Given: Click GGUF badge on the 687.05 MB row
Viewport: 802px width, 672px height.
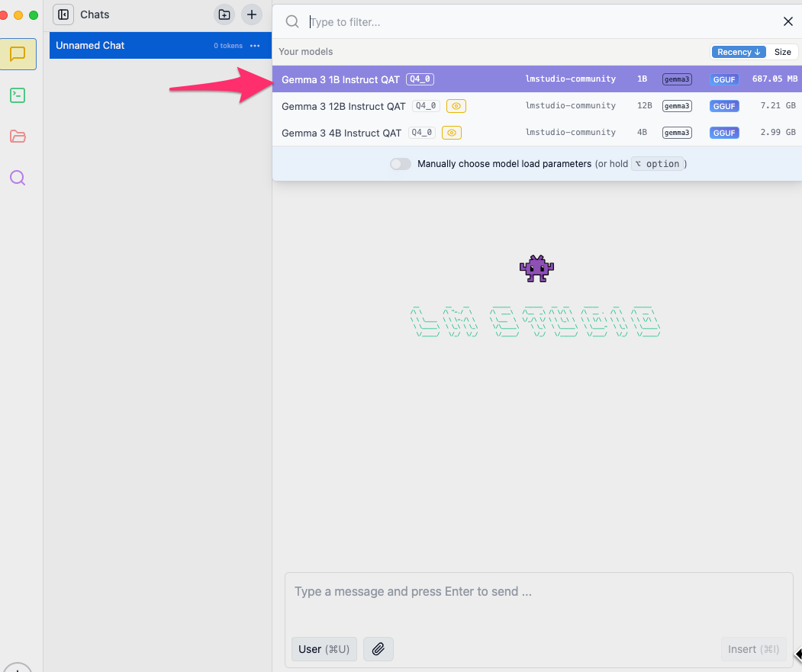Looking at the screenshot, I should tap(724, 79).
